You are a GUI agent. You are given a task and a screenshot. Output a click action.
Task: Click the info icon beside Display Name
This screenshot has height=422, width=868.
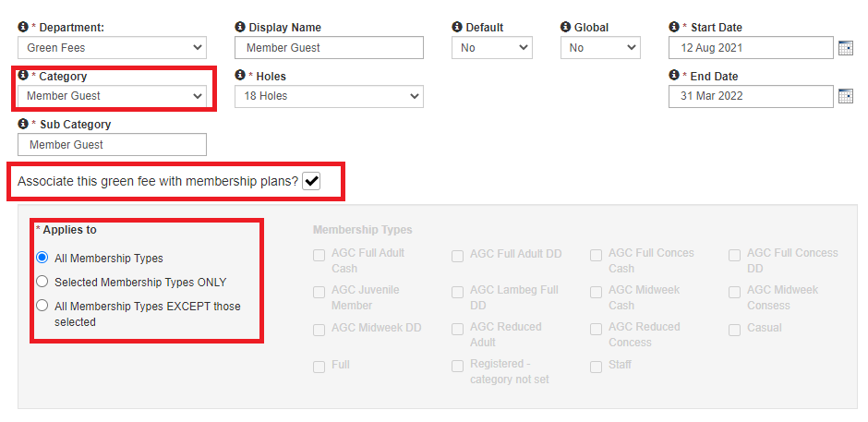pyautogui.click(x=240, y=27)
